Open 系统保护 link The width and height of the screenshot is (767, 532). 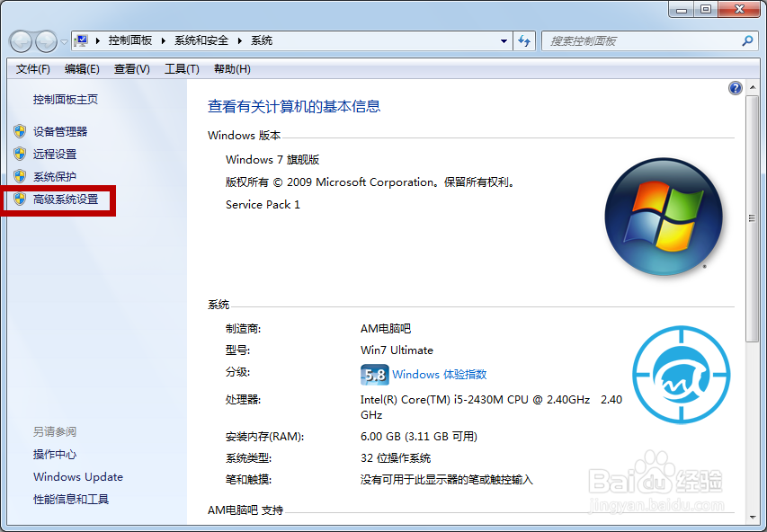pos(55,176)
